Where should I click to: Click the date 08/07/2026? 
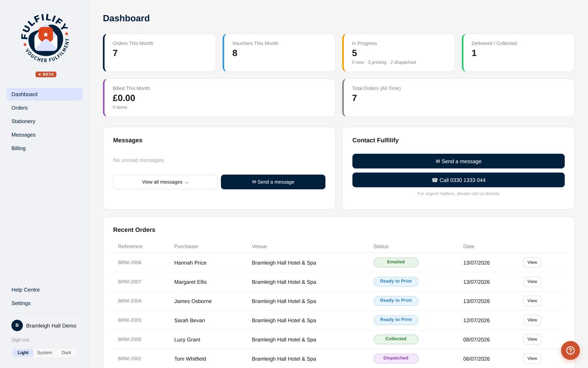tap(477, 340)
